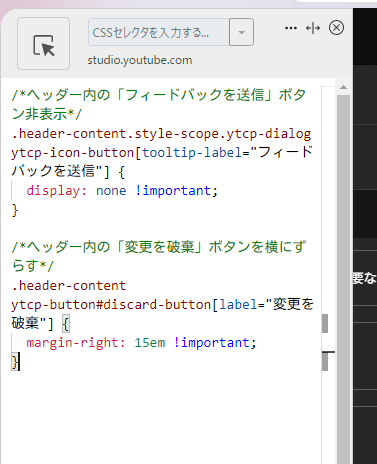The image size is (377, 464).
Task: Click the CSS selector input field
Action: click(x=159, y=32)
